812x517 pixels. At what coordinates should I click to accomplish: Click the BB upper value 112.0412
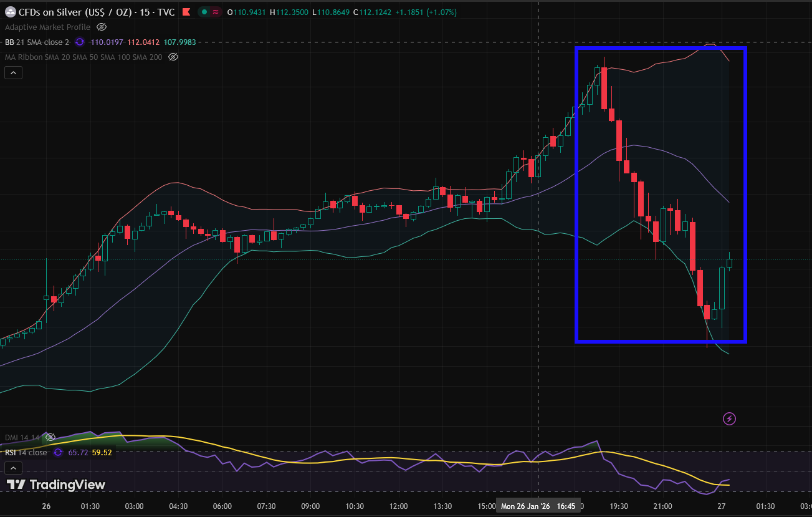click(143, 42)
